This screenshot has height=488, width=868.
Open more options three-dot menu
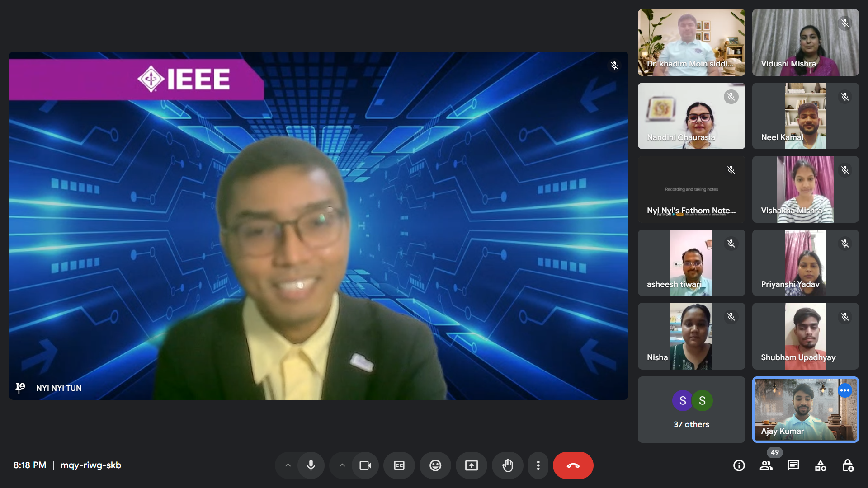click(538, 465)
